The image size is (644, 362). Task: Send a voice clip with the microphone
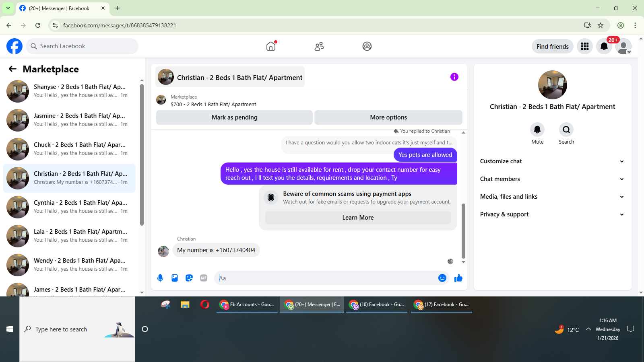pos(160,278)
